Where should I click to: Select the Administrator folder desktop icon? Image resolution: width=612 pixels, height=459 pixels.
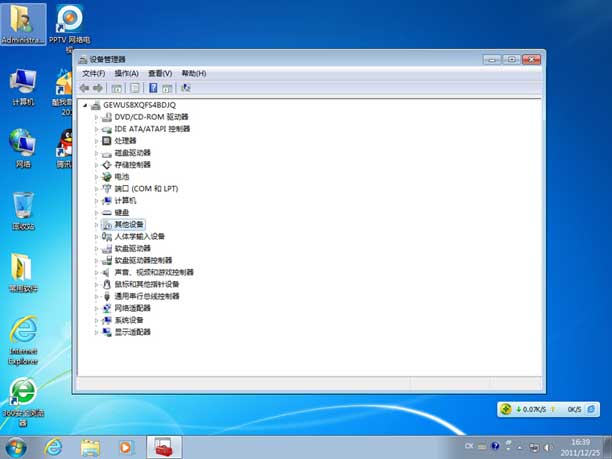click(x=23, y=24)
